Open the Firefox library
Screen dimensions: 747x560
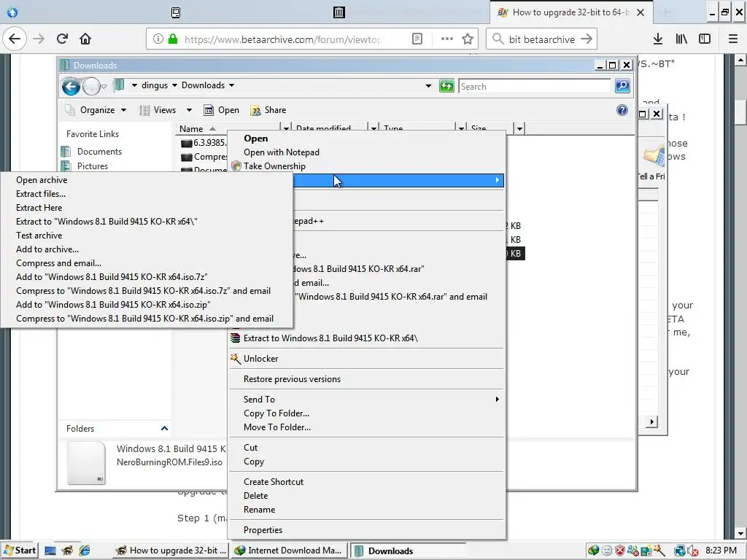[681, 39]
